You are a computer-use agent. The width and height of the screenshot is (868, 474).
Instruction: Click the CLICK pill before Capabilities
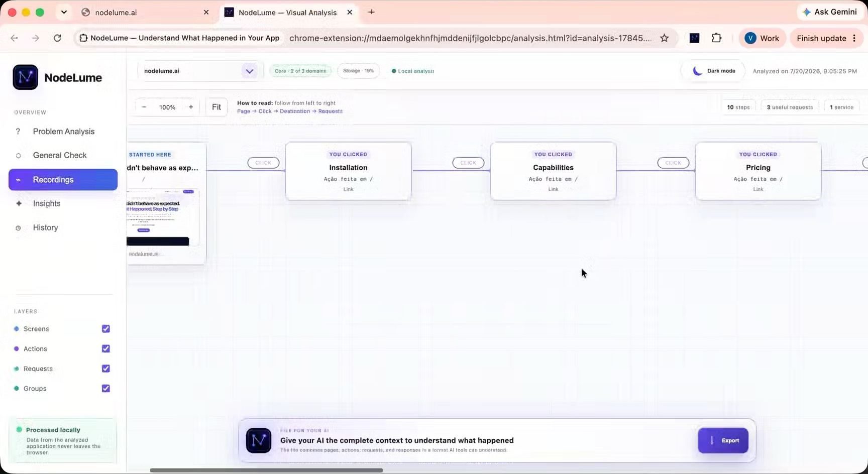468,163
